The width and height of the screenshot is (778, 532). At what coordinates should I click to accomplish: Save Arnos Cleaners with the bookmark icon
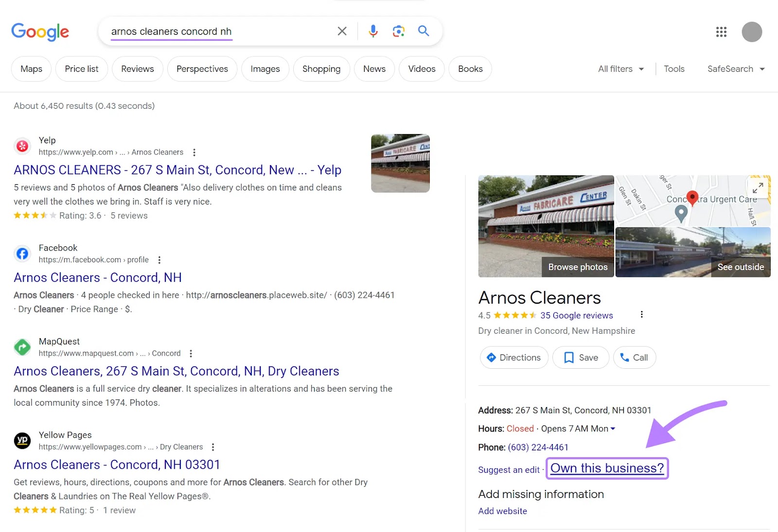pyautogui.click(x=568, y=357)
